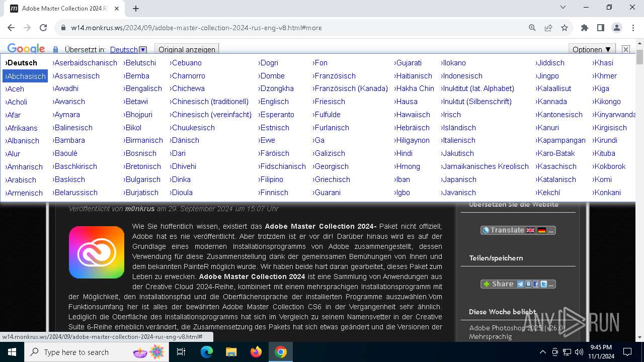
Task: Select Esperanto language
Action: pos(276,115)
